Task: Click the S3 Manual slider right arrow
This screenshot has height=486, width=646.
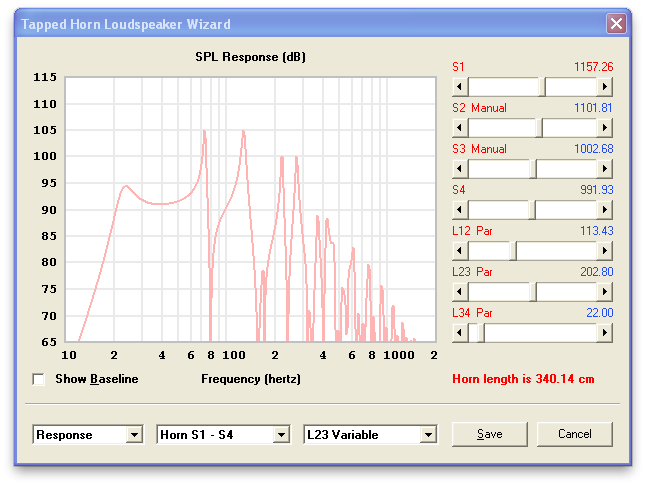Action: click(x=604, y=169)
